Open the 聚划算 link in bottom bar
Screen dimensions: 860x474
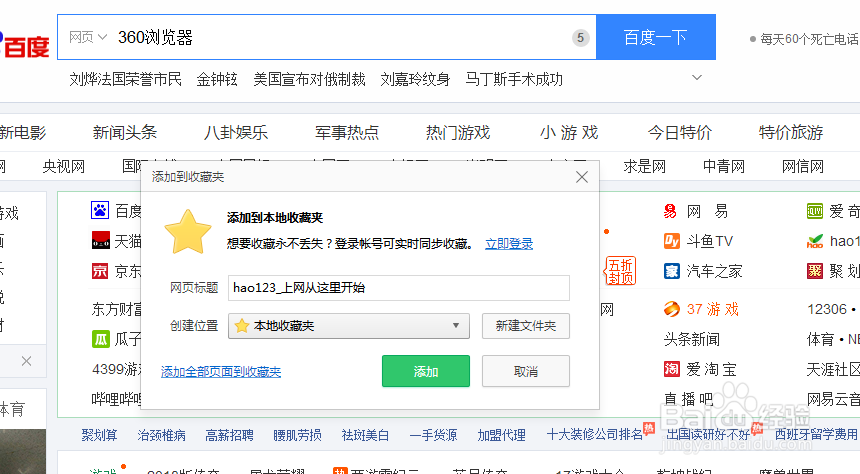[x=99, y=435]
